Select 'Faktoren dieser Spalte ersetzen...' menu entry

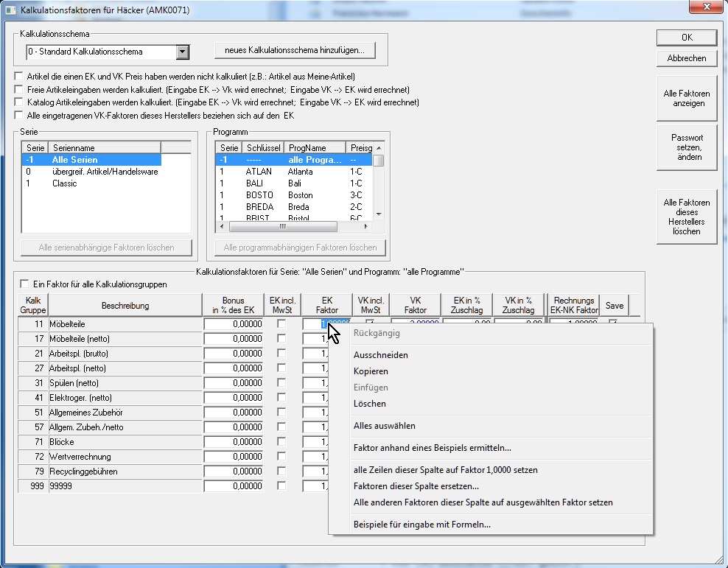(x=416, y=486)
